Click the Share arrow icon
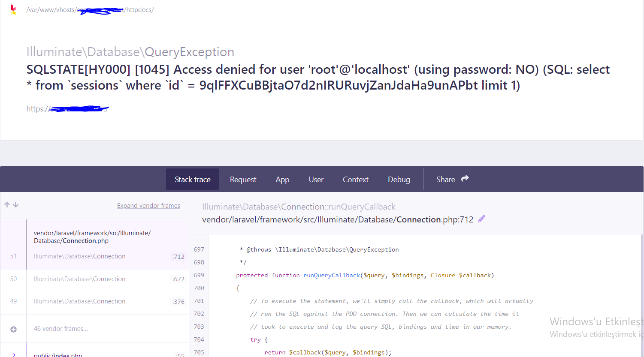This screenshot has width=644, height=357. [x=465, y=179]
